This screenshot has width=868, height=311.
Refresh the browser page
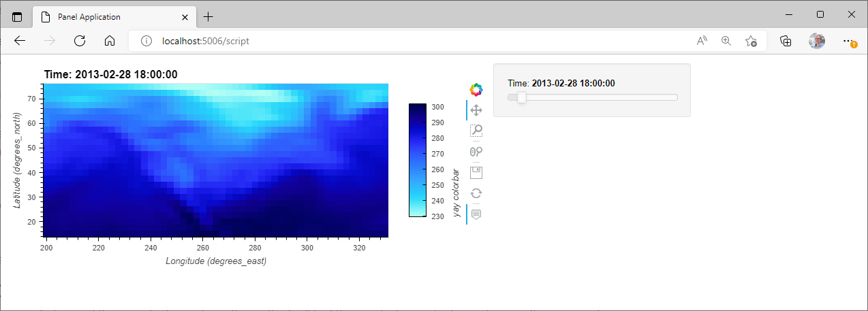tap(79, 41)
